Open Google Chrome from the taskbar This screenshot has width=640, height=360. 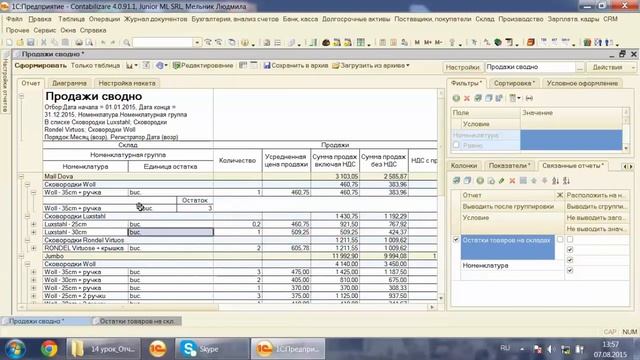[x=49, y=349]
